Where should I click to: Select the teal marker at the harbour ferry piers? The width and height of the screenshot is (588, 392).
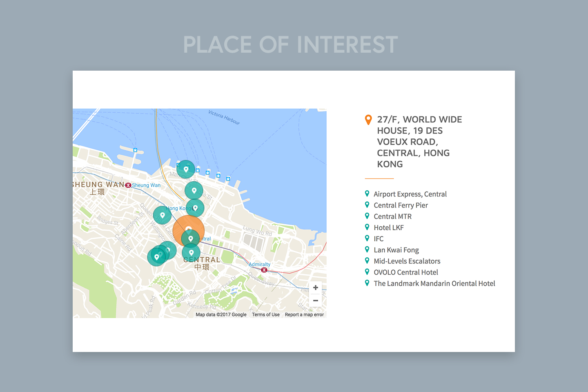pyautogui.click(x=186, y=169)
